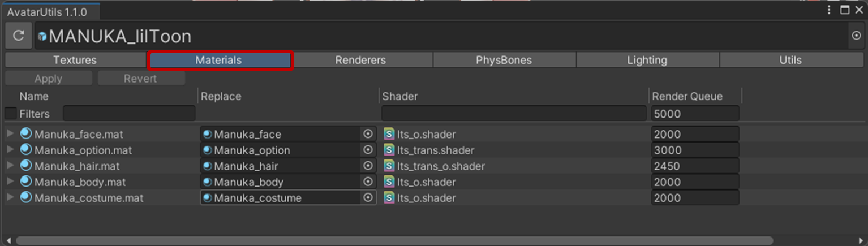868x246 pixels.
Task: Open the Lighting tab
Action: [x=647, y=60]
